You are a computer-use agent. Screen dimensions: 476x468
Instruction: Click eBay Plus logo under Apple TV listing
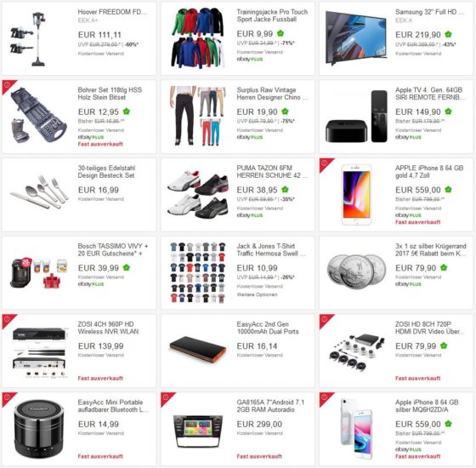coord(408,137)
